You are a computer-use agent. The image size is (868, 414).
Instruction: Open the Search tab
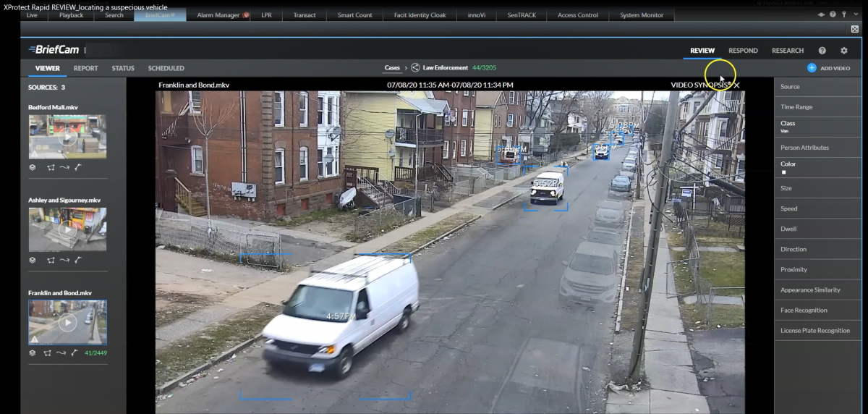114,15
